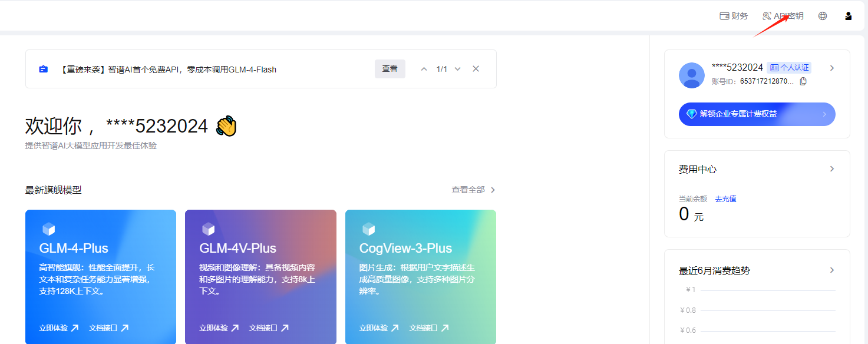The height and width of the screenshot is (344, 868).
Task: Click username ****5232024 in profile panel
Action: pyautogui.click(x=737, y=68)
